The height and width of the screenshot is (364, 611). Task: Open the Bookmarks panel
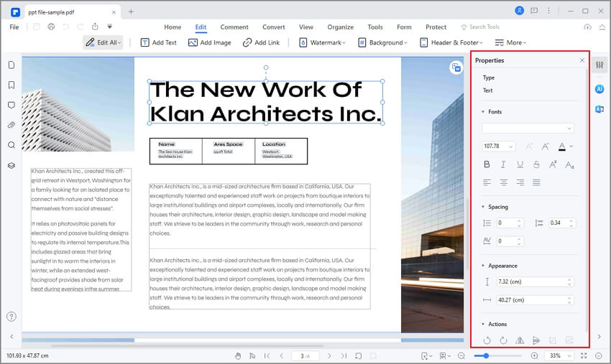point(12,85)
